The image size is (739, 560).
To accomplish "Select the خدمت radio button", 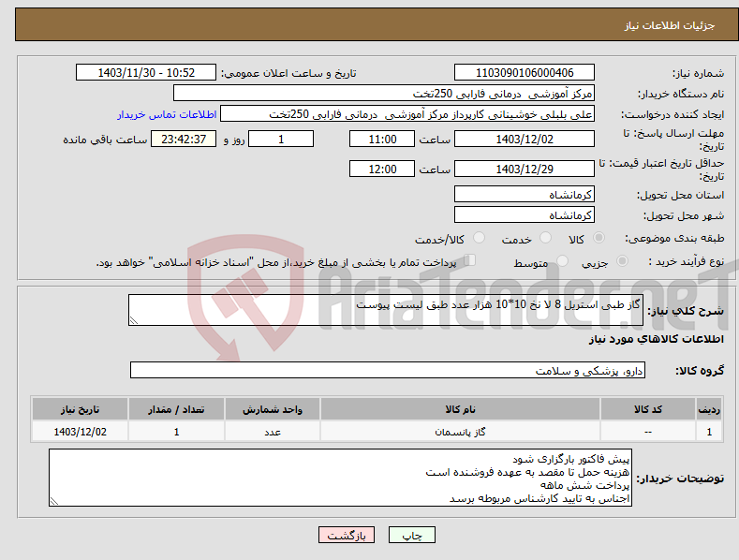I will pyautogui.click(x=545, y=238).
